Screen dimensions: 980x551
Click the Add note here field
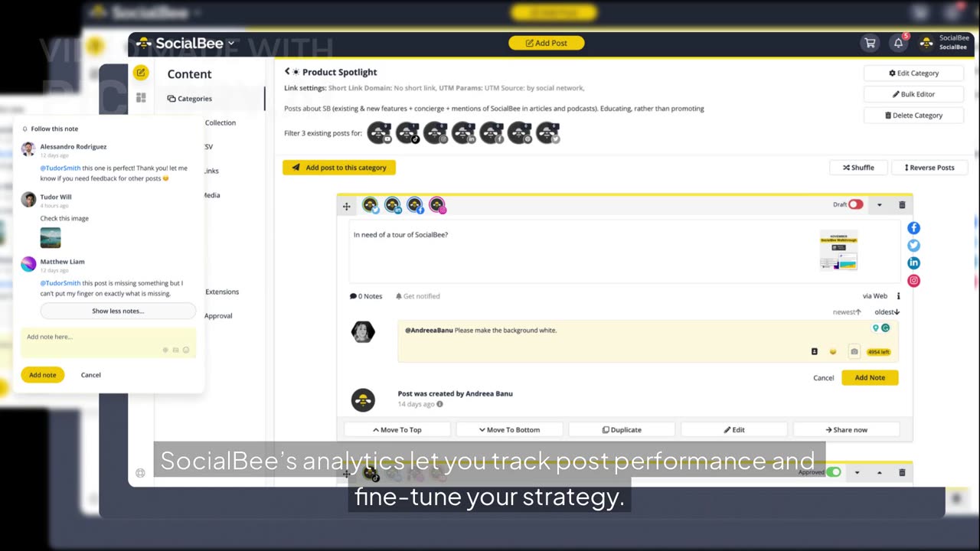[x=108, y=342]
